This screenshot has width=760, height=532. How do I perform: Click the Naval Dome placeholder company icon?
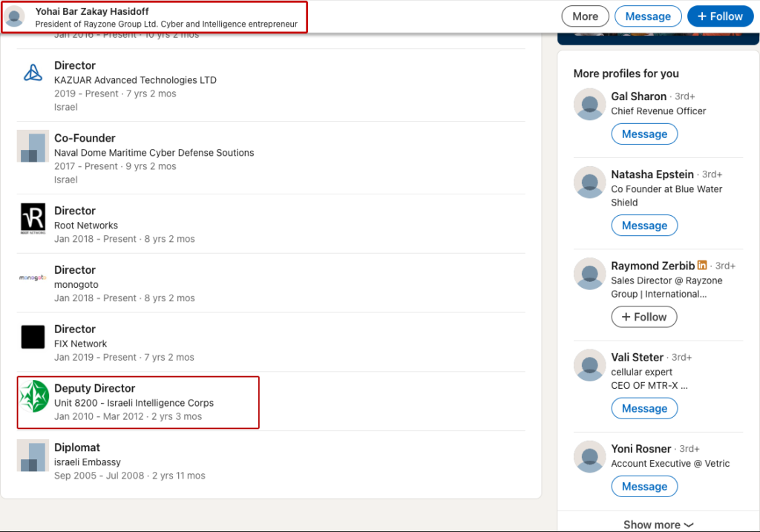(33, 145)
